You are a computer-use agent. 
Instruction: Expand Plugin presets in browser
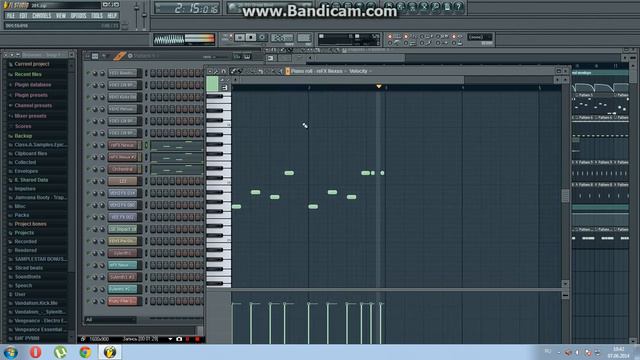coord(31,95)
